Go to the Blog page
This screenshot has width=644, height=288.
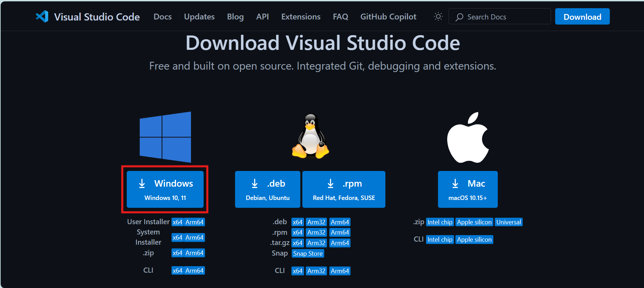tap(235, 17)
